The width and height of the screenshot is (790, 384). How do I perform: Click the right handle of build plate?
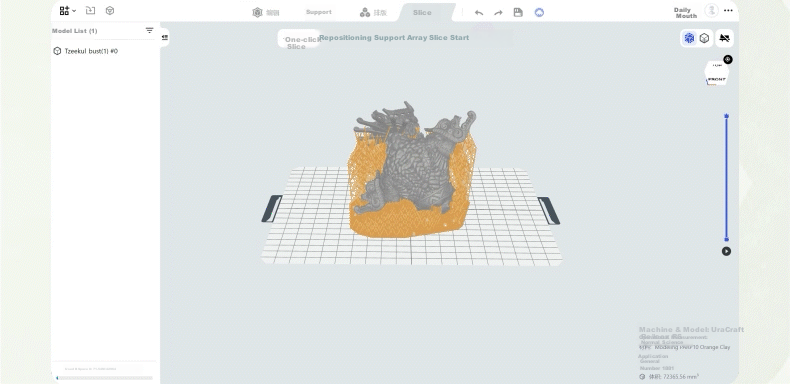click(549, 211)
